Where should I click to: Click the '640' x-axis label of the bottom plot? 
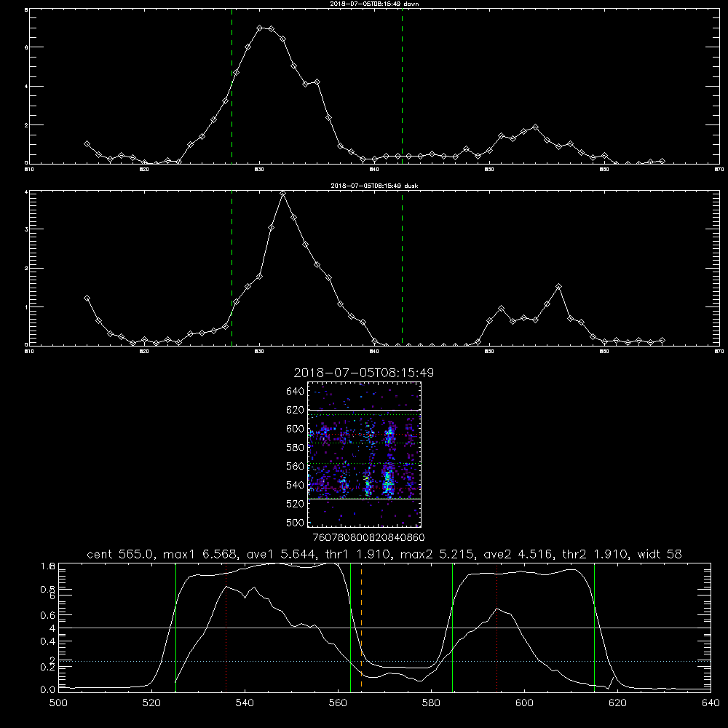coord(711,703)
